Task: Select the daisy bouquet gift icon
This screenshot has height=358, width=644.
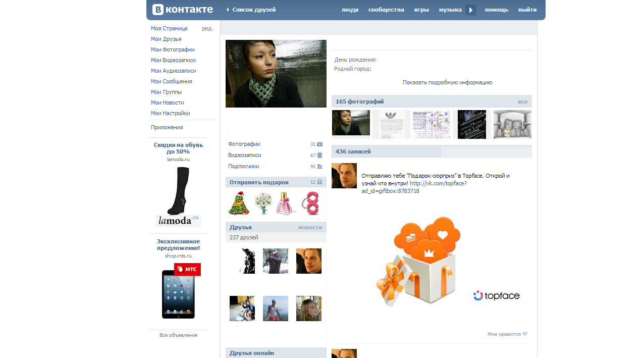Action: point(262,203)
